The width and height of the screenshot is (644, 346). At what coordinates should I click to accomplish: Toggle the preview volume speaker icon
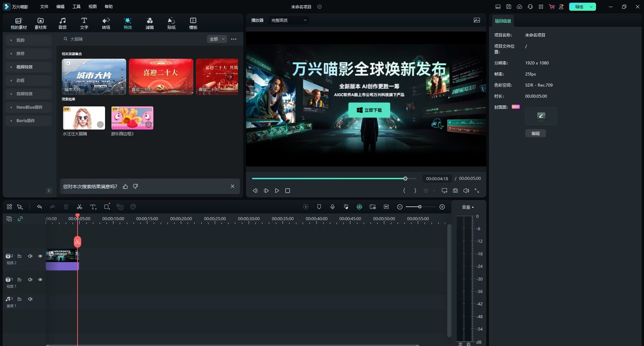tap(466, 191)
